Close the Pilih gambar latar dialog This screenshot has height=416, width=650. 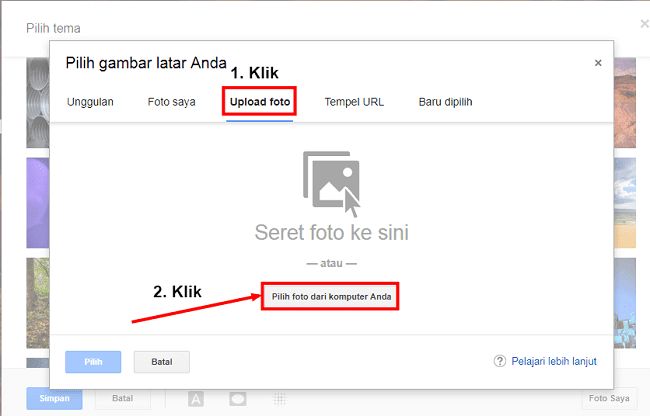(x=598, y=63)
